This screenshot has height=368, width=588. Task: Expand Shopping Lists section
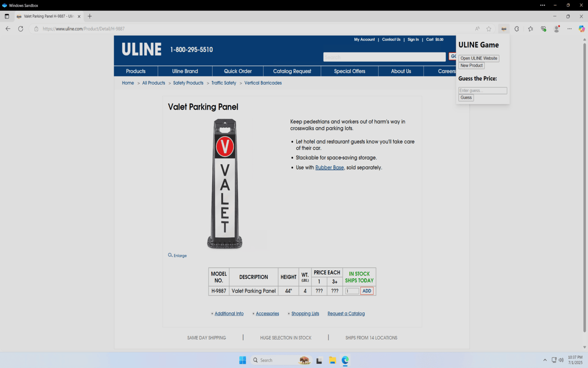305,314
